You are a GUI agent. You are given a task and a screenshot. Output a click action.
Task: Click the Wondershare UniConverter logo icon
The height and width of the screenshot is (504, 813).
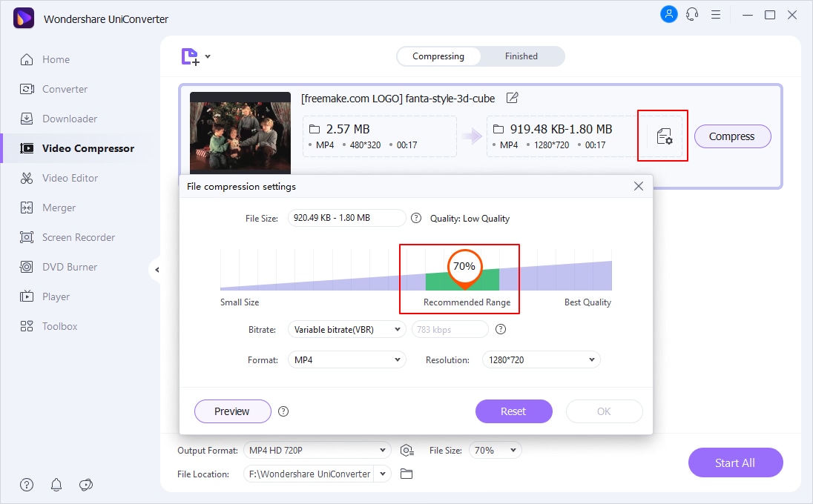(23, 18)
